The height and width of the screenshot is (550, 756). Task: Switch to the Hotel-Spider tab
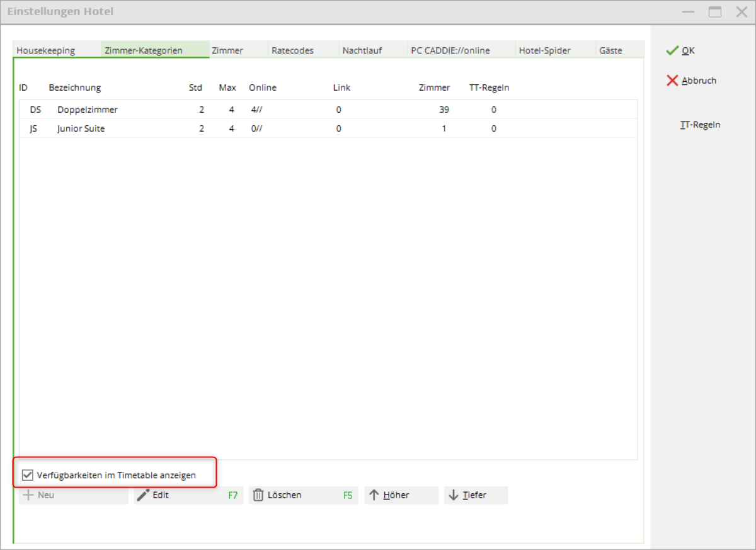click(546, 50)
